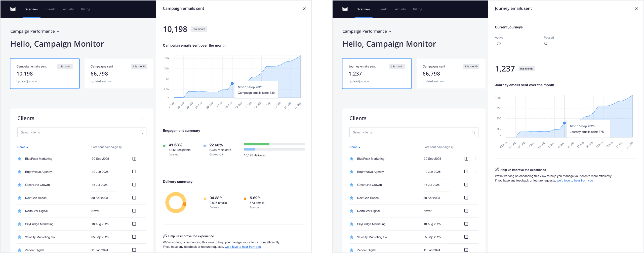Toggle GreenLine Growth favorite star in left window
Image resolution: width=644 pixels, height=253 pixels.
point(19,185)
